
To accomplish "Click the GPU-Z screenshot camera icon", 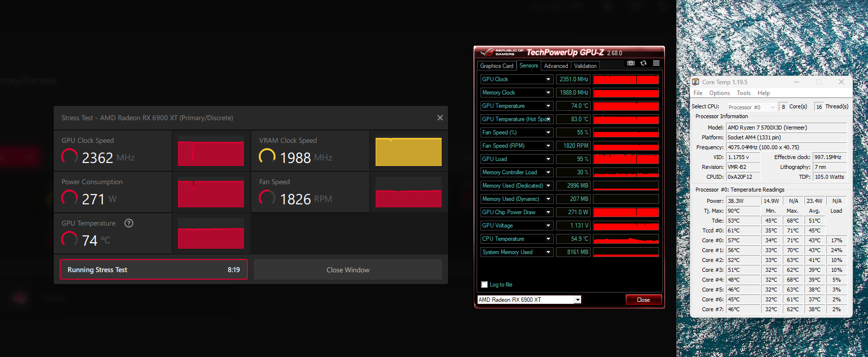I will [630, 63].
